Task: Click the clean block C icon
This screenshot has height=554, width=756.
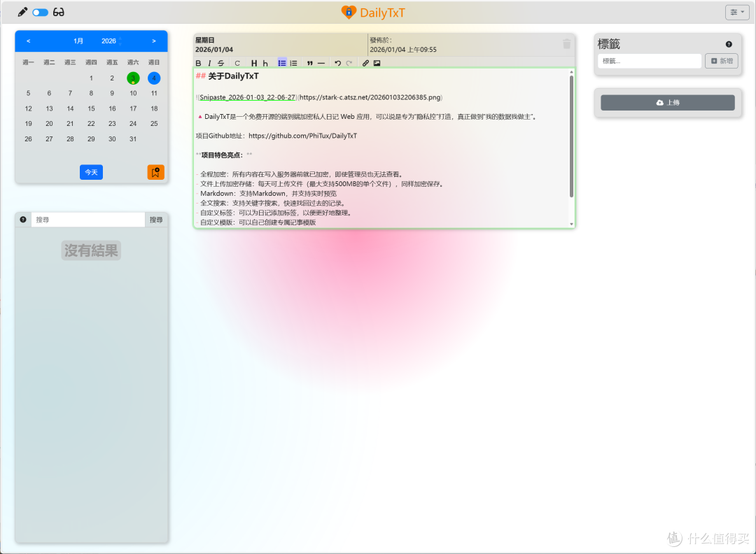Action: coord(237,63)
